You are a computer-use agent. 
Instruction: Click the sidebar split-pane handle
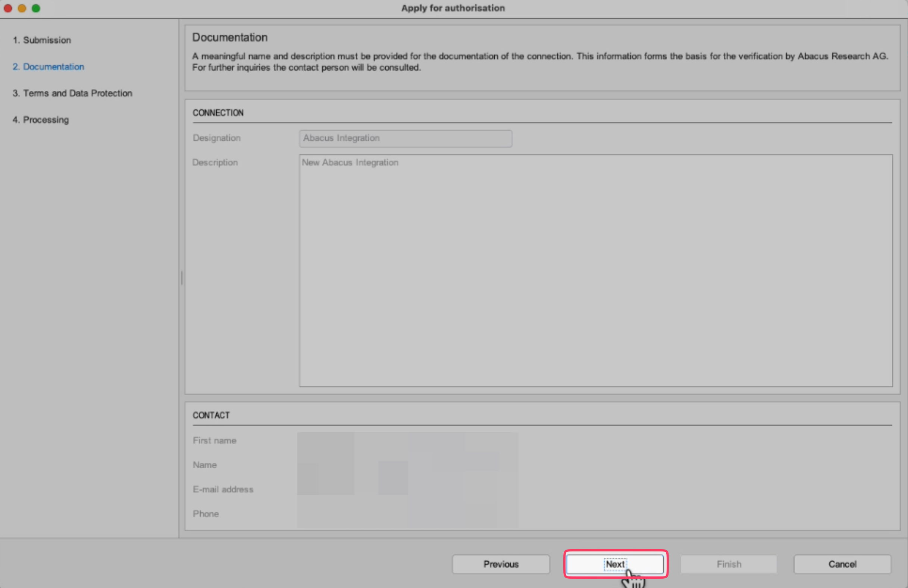[x=182, y=278]
